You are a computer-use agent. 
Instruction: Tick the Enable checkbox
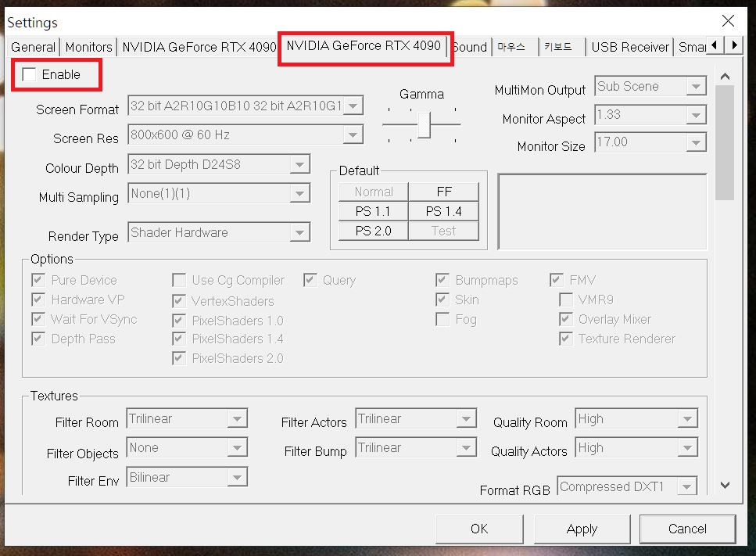coord(29,74)
